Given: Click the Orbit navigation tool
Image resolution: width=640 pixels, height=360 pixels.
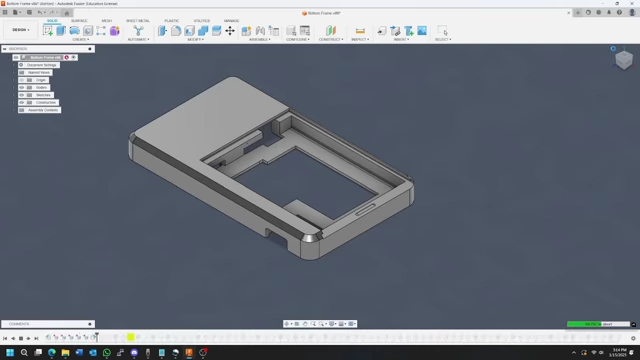Looking at the screenshot, I should coord(287,324).
